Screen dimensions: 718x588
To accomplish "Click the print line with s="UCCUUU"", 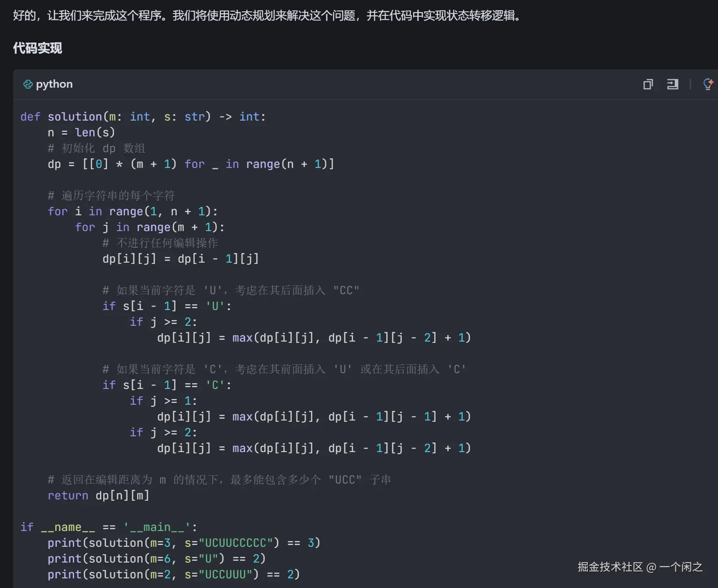I will point(174,574).
